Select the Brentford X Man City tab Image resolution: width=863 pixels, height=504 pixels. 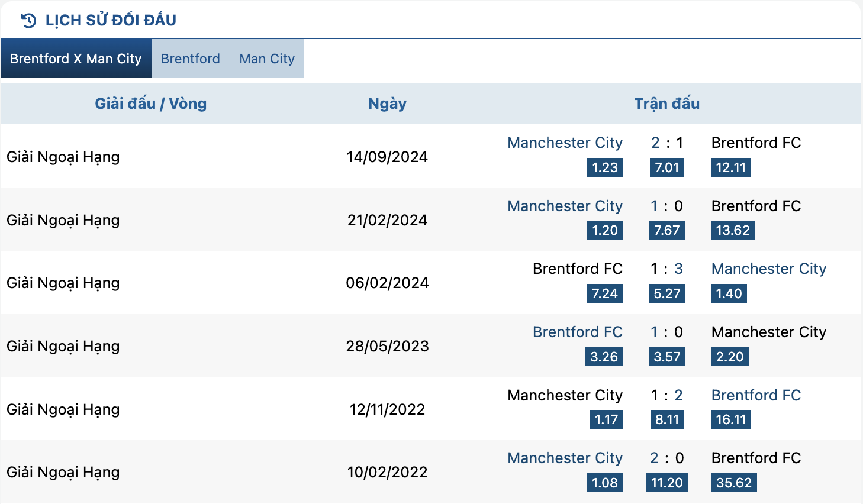pyautogui.click(x=76, y=59)
